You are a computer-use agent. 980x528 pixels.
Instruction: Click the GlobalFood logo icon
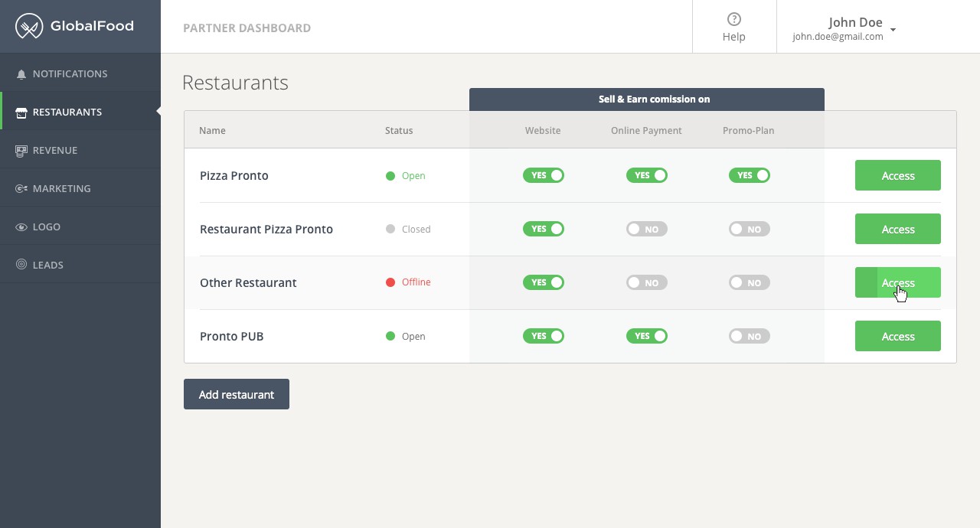(29, 27)
